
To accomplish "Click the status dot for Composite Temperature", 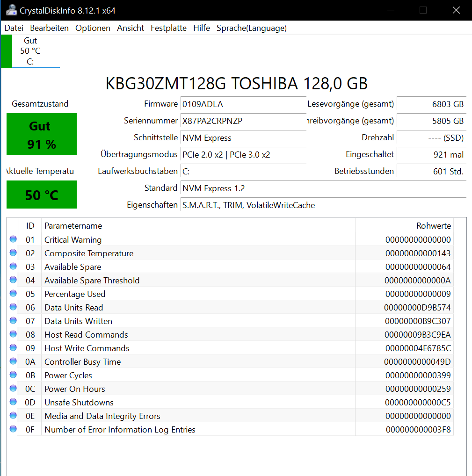I will (x=13, y=252).
